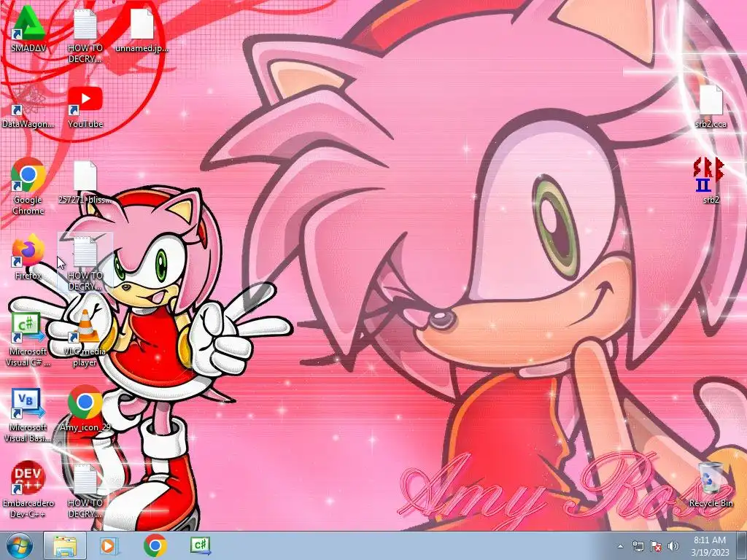Open File Explorer from the taskbar
The height and width of the screenshot is (560, 747).
[x=65, y=545]
